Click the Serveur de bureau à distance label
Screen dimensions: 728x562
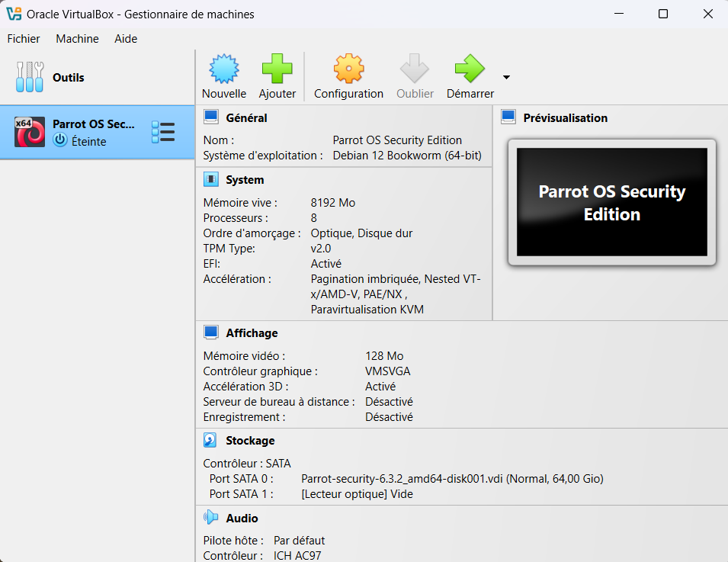[x=279, y=402]
